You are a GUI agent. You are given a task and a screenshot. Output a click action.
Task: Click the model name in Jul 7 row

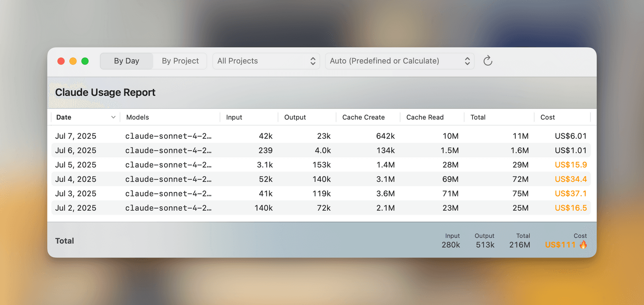(x=168, y=136)
